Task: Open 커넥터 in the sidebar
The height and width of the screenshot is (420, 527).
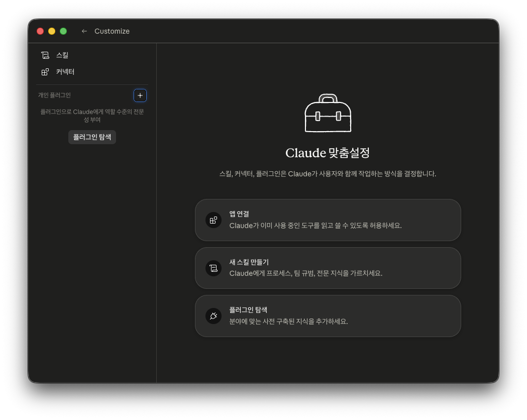Action: click(92, 71)
